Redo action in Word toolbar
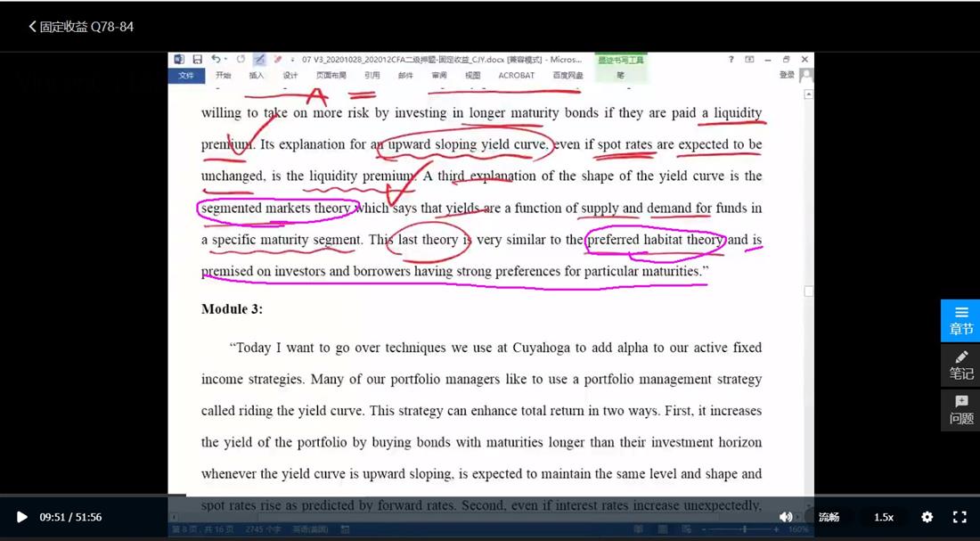 coord(241,60)
